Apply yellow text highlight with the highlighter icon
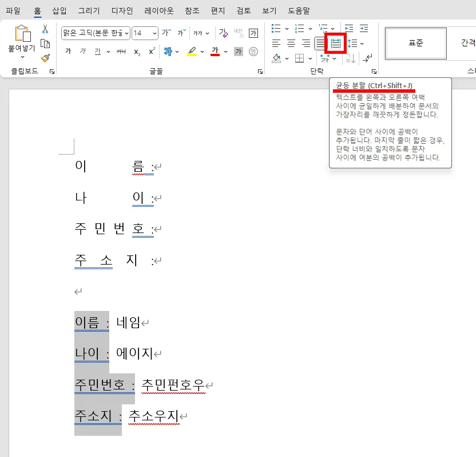Screen dimensions: 476x457 [x=191, y=51]
